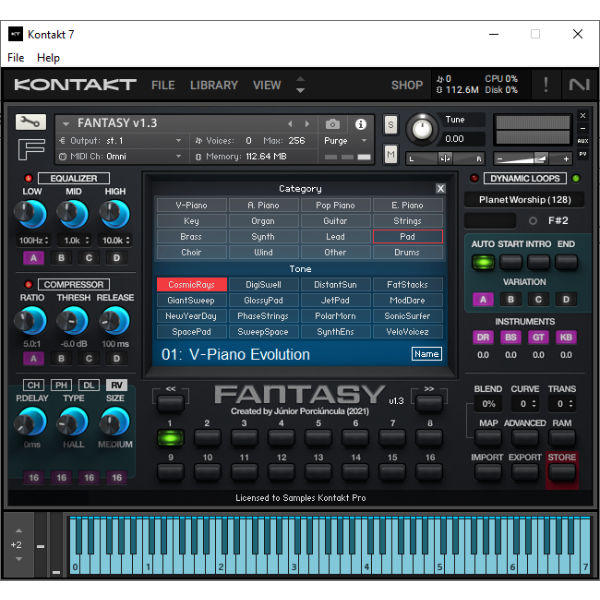Viewport: 600px width, 600px height.
Task: Close the Category browser panel
Action: [x=440, y=188]
